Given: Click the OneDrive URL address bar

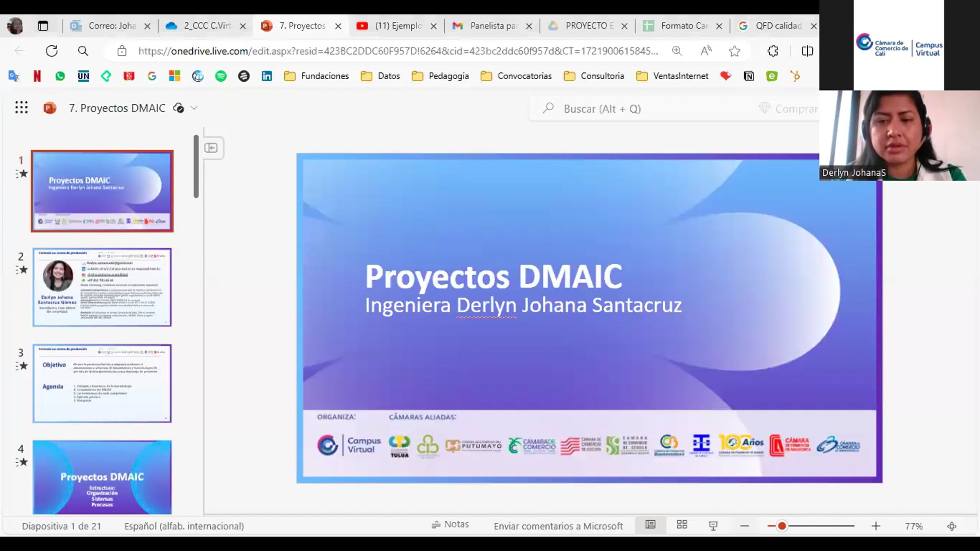Looking at the screenshot, I should point(398,51).
